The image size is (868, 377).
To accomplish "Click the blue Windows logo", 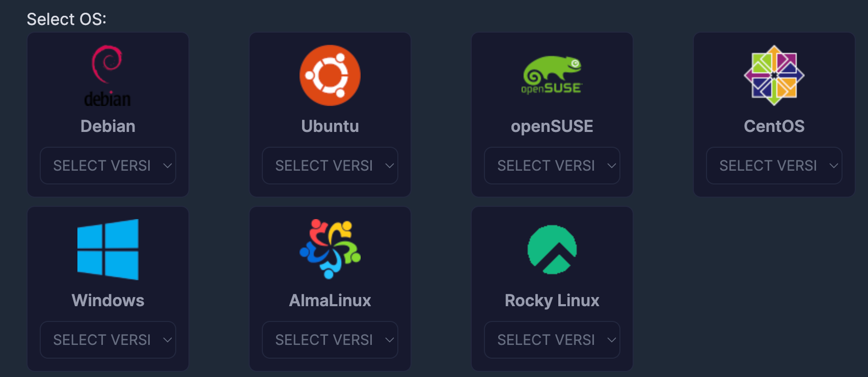I will click(108, 250).
